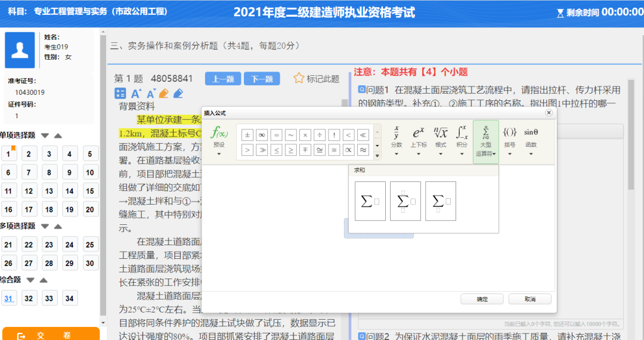Open the calculator tool icon
The image size is (644, 340).
[x=120, y=94]
